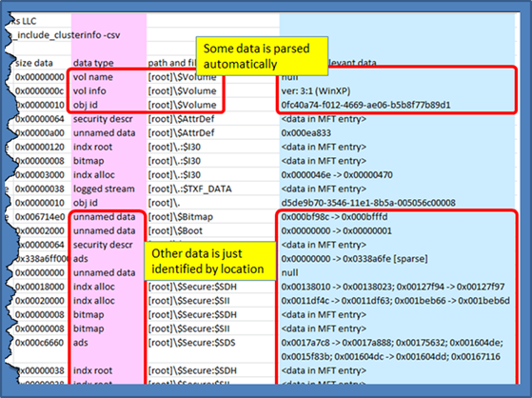The width and height of the screenshot is (532, 398).
Task: Click [root]\$Secure:$SII path in the bitmap row
Action: click(x=188, y=328)
